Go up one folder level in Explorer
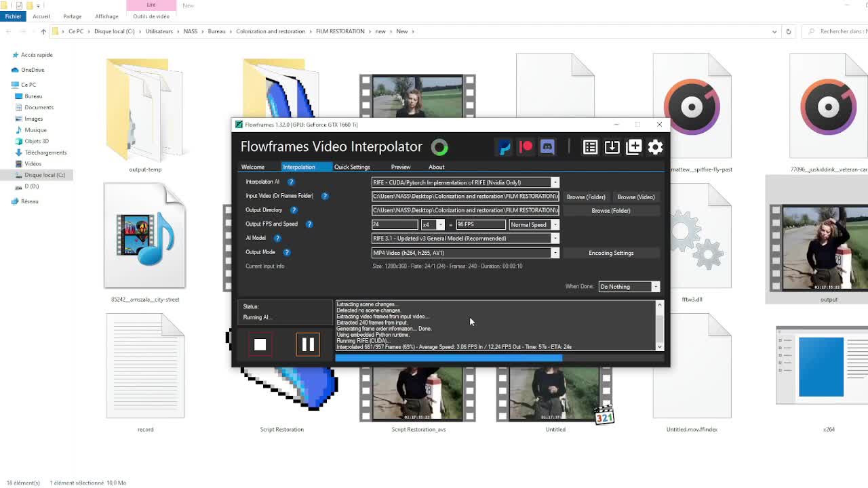This screenshot has height=488, width=868. point(43,31)
